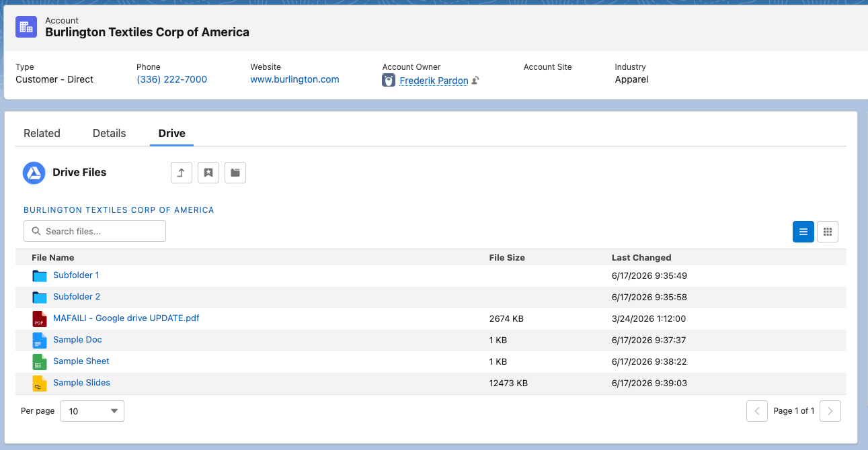Click the change owner icon beside Frederik Pardon
The height and width of the screenshot is (450, 868).
click(475, 81)
